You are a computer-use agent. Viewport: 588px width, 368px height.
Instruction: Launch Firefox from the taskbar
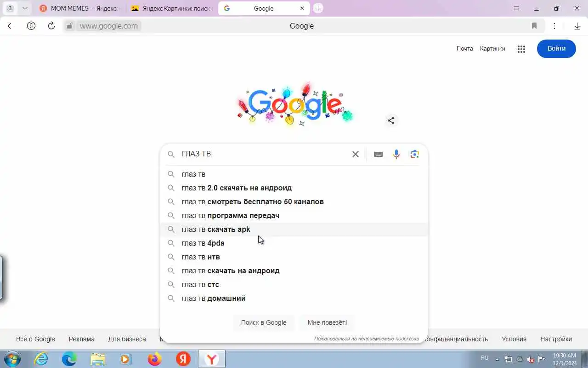pyautogui.click(x=154, y=359)
